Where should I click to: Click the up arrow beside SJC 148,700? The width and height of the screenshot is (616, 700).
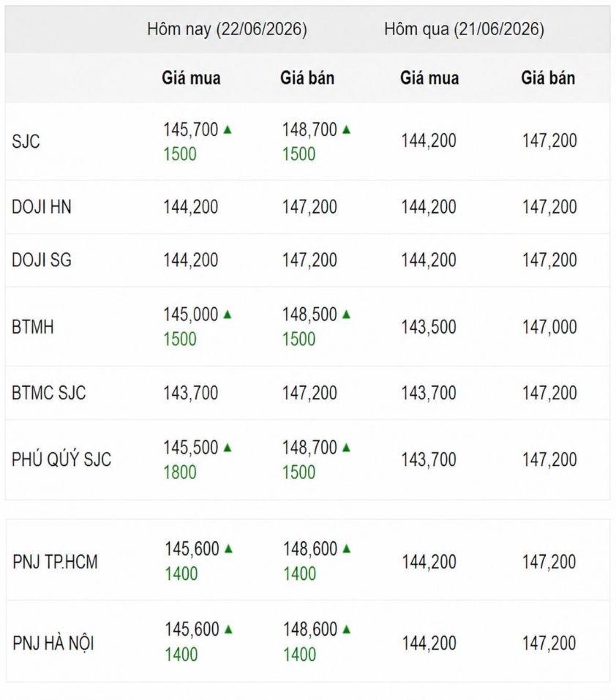[346, 130]
